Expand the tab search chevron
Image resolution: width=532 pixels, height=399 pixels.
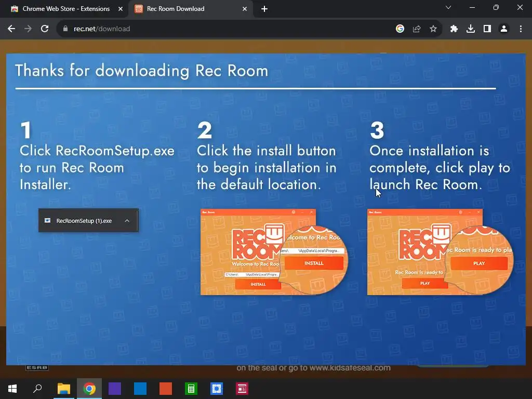click(x=448, y=7)
